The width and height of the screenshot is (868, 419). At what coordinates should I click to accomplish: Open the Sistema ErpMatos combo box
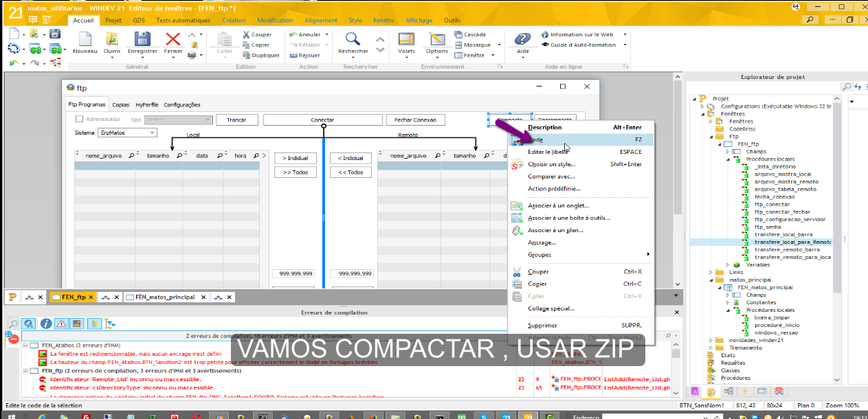click(127, 133)
